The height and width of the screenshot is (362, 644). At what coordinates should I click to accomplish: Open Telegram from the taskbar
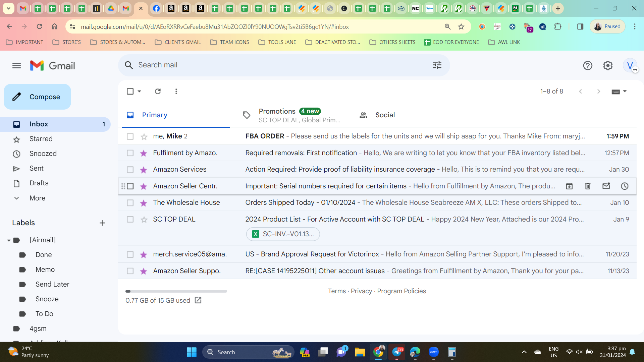[397, 352]
